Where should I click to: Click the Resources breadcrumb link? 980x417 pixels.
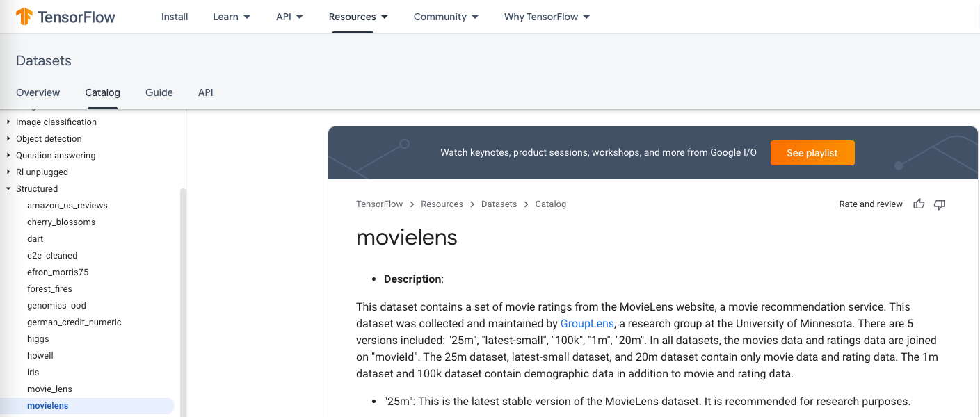[442, 204]
